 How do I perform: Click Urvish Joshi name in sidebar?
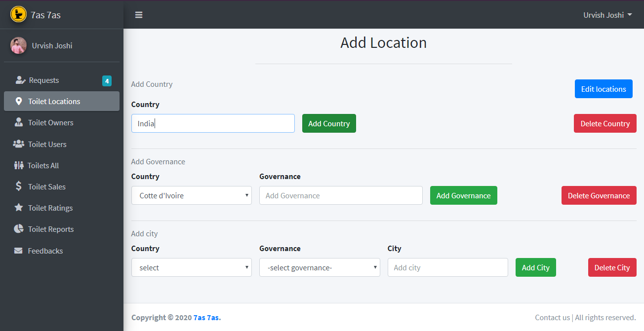coord(52,45)
